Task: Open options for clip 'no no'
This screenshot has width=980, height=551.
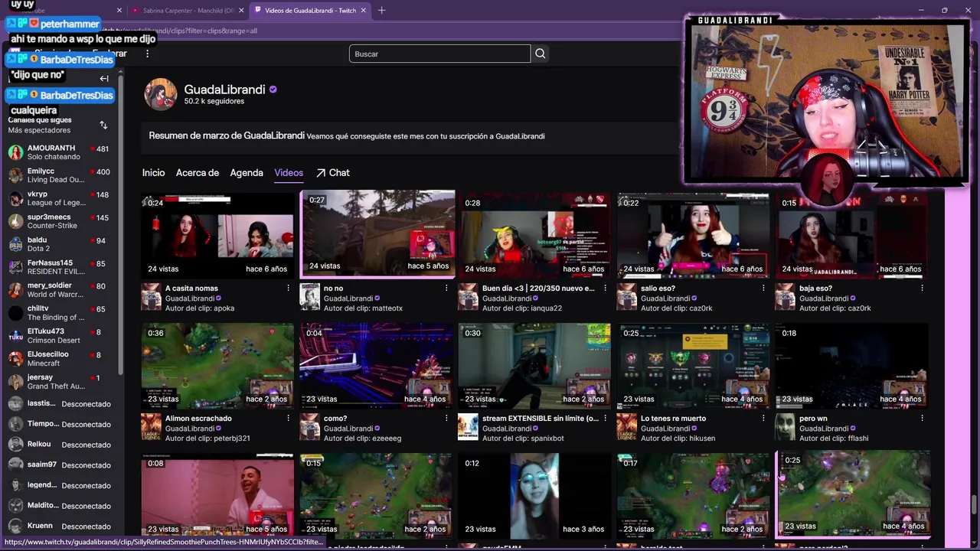Action: pyautogui.click(x=446, y=289)
